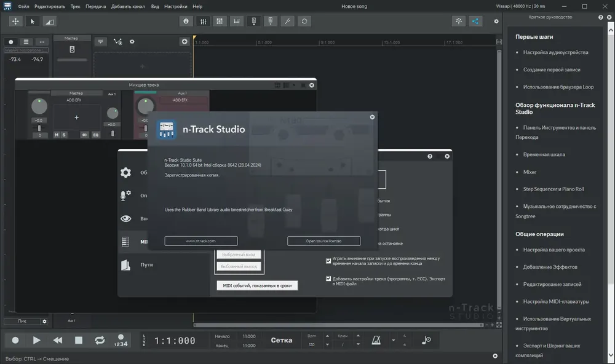Open the mixer from the toolbar sliders icon
The width and height of the screenshot is (615, 364).
click(x=203, y=21)
